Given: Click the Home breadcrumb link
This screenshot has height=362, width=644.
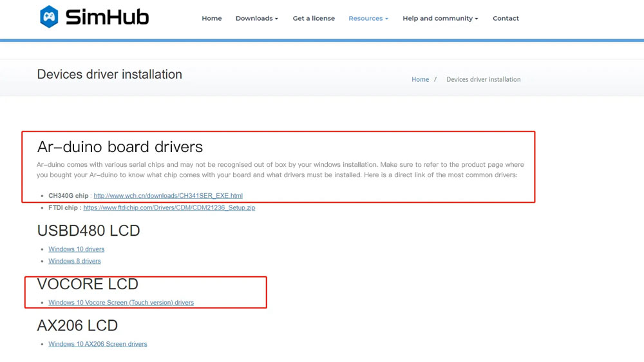Looking at the screenshot, I should pyautogui.click(x=420, y=80).
